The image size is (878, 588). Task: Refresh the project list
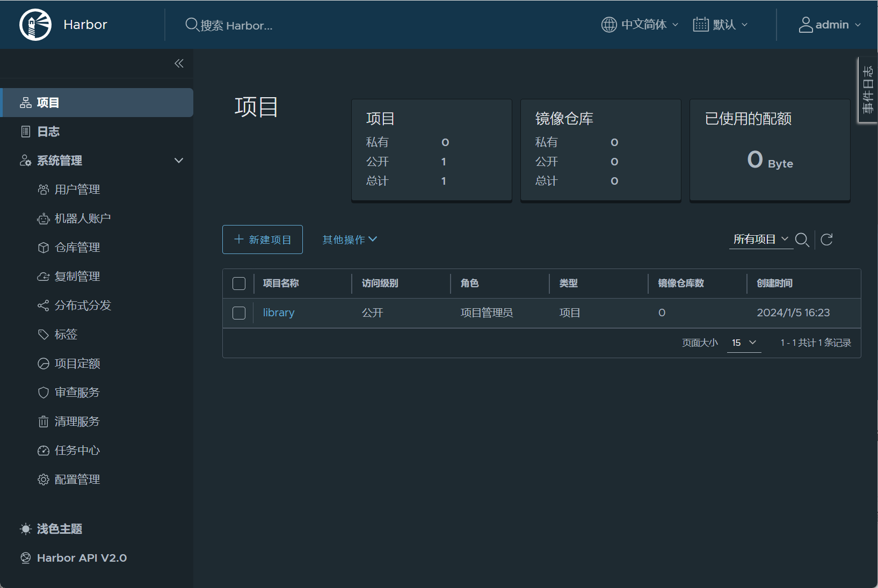827,239
